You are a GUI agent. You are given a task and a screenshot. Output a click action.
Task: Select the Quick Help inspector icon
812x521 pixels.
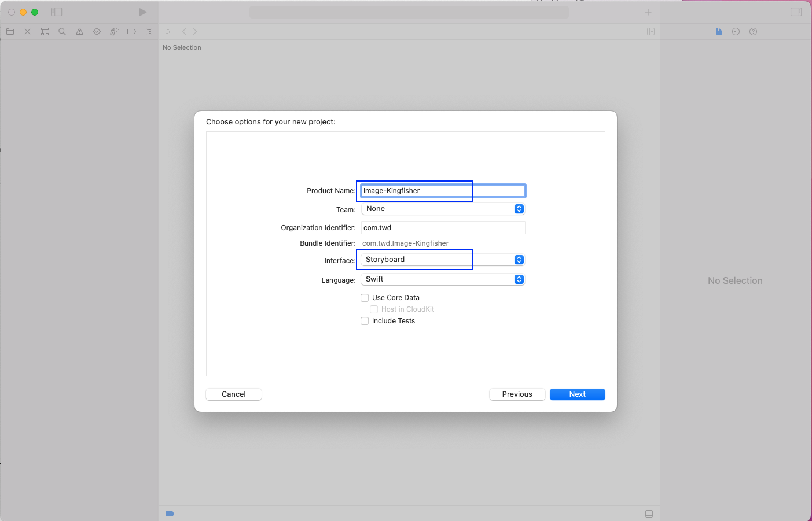pos(754,32)
